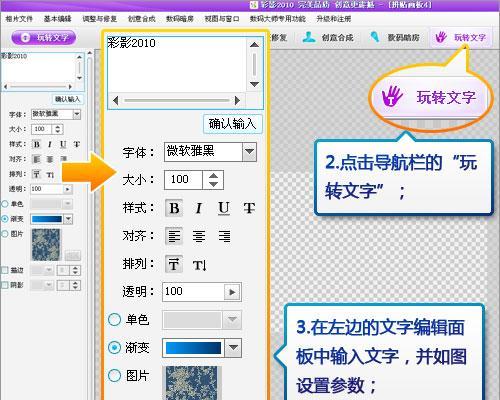
Task: Toggle Italic style in small left panel
Action: pos(50,144)
